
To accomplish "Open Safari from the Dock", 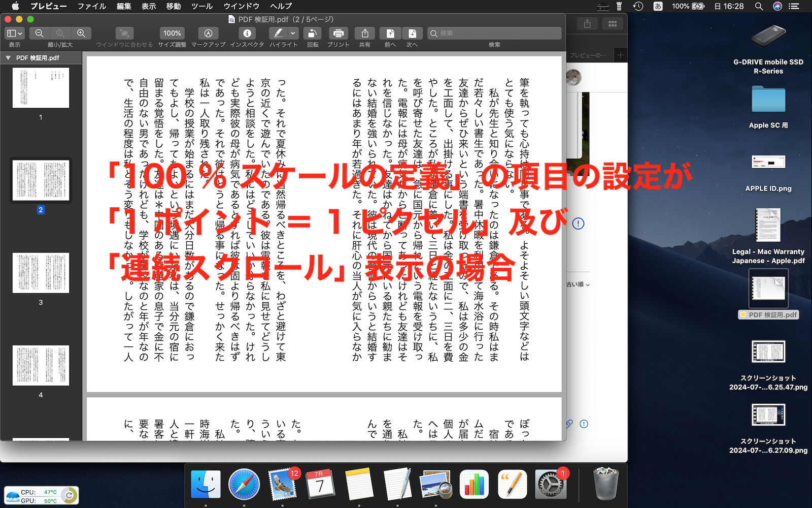I will (x=244, y=484).
